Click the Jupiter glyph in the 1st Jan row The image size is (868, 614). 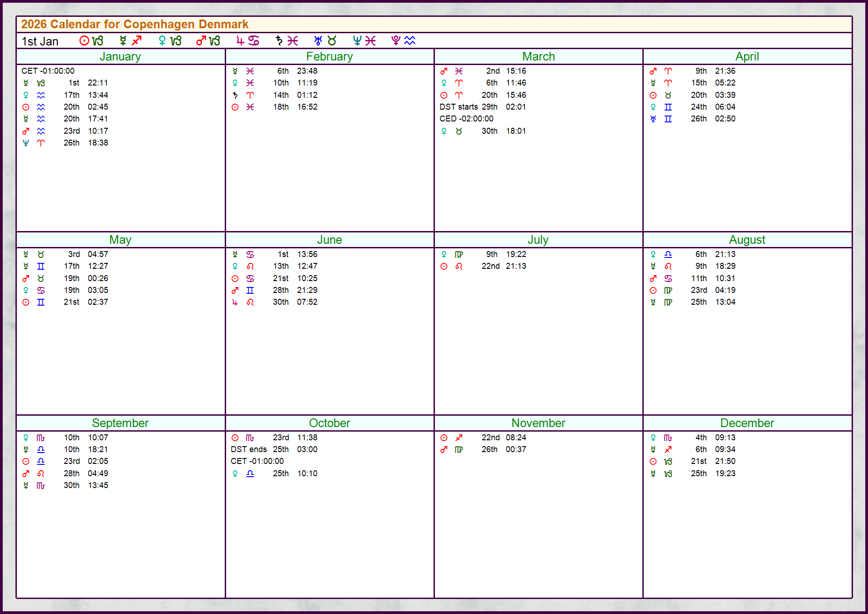[x=240, y=41]
